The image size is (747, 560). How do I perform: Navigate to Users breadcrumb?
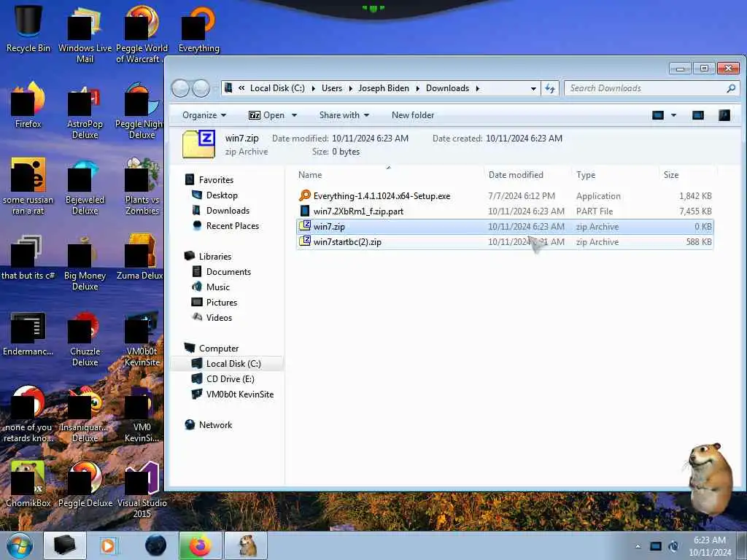point(332,88)
